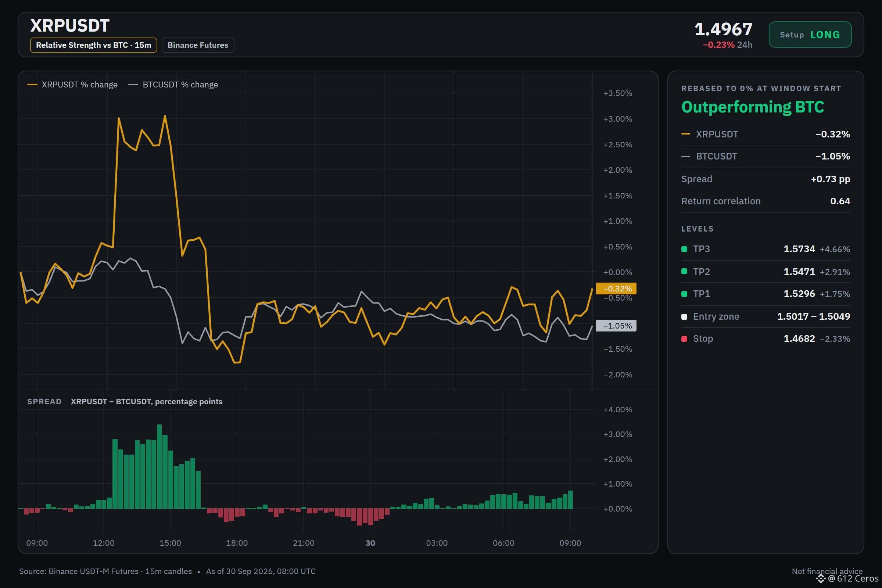This screenshot has height=588, width=882.
Task: Click the orange −0.32% price axis label
Action: [616, 289]
